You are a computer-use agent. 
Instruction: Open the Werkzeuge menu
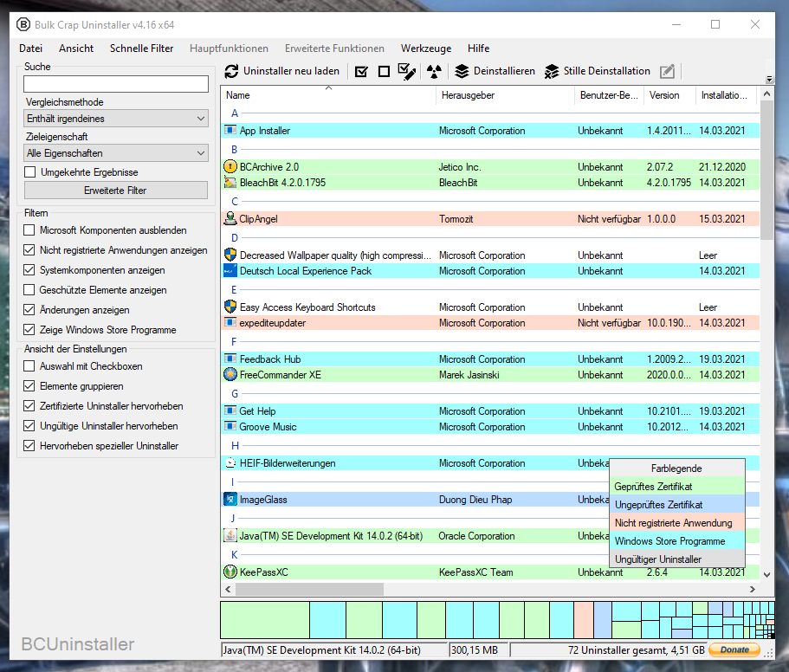(426, 48)
